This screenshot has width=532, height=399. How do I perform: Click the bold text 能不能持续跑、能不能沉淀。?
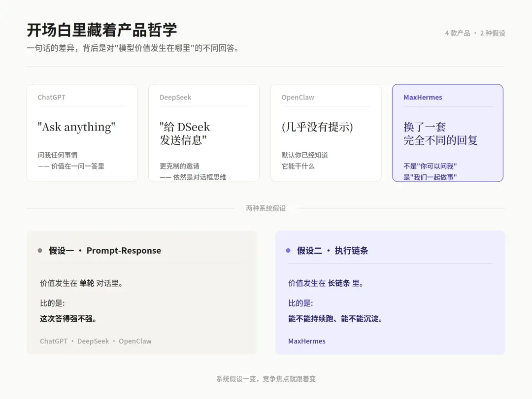point(336,319)
